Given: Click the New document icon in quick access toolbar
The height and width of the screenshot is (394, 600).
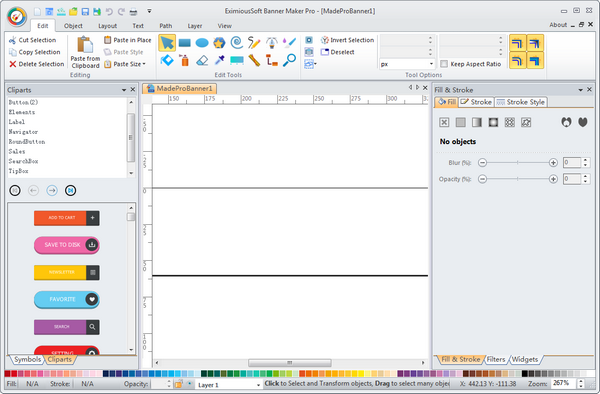Looking at the screenshot, I should coord(38,12).
